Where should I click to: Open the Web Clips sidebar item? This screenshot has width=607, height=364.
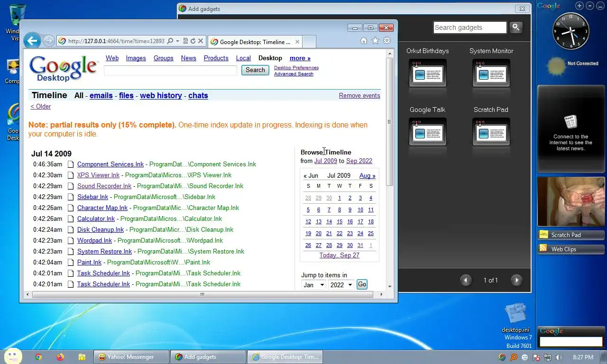click(571, 249)
